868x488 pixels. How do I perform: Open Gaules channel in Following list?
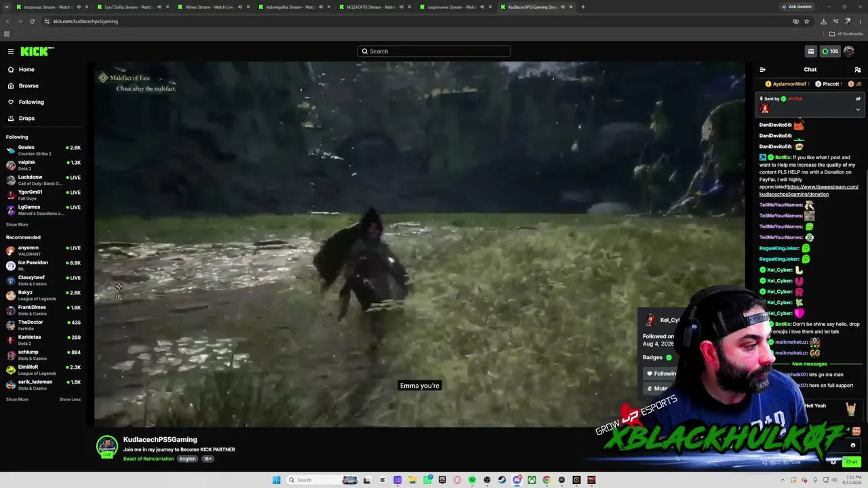coord(43,150)
